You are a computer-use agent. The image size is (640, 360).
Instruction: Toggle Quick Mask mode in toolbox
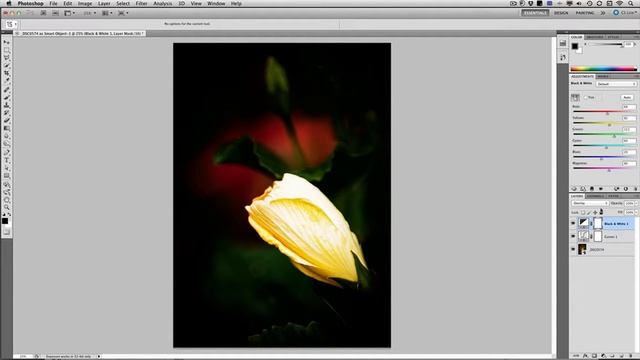pos(7,232)
